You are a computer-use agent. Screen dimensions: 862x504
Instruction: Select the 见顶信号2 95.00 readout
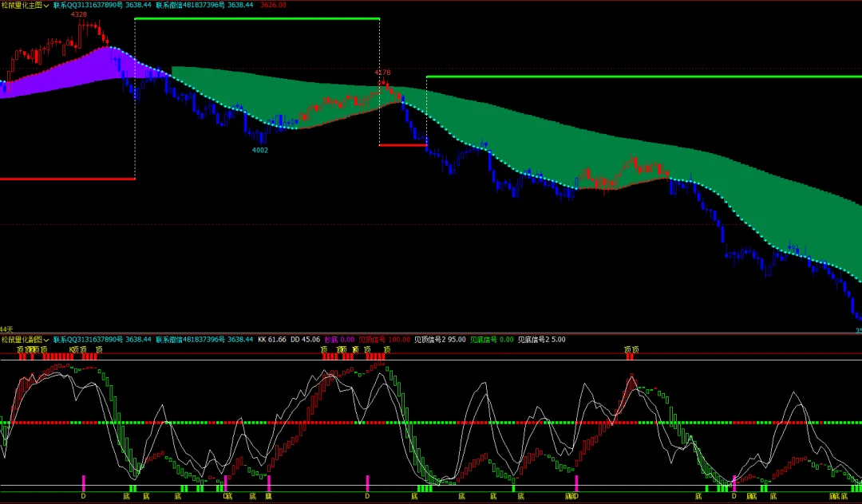440,339
